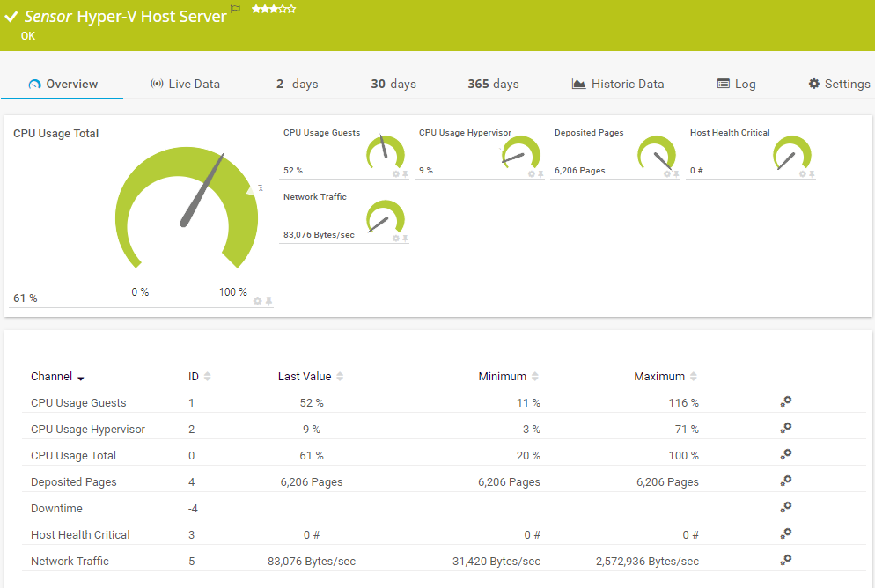Go to the Settings tab

pyautogui.click(x=839, y=84)
